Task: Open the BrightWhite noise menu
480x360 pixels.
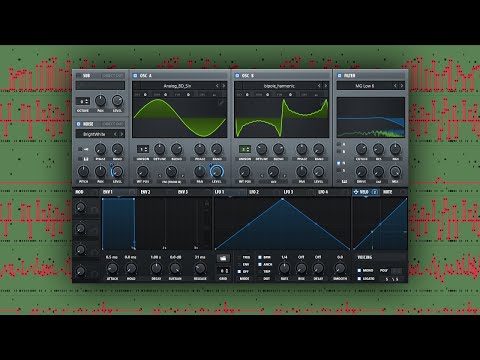Action: pyautogui.click(x=94, y=134)
